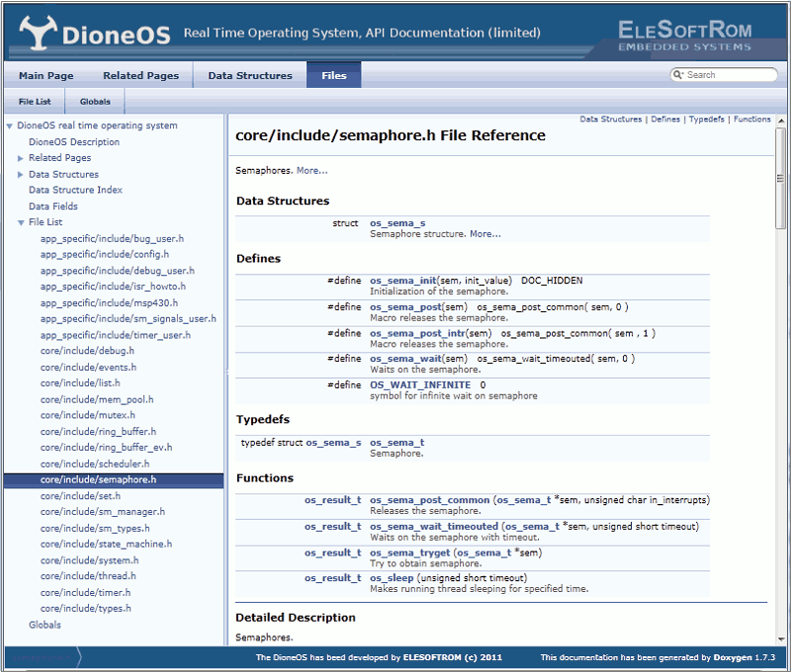
Task: Open app_specific/include/isr_howto.h file
Action: click(113, 287)
